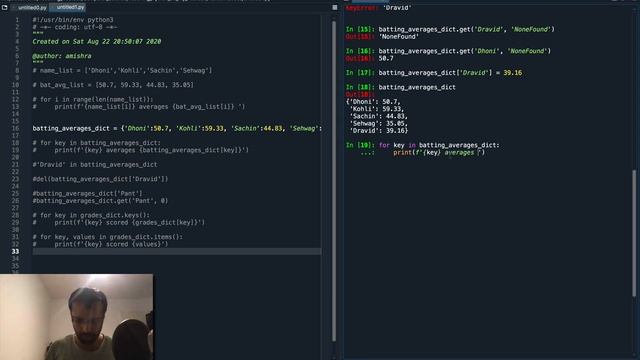Image resolution: width=640 pixels, height=360 pixels.
Task: Click the '# bat_avg_list' comment line
Action: pyautogui.click(x=113, y=85)
